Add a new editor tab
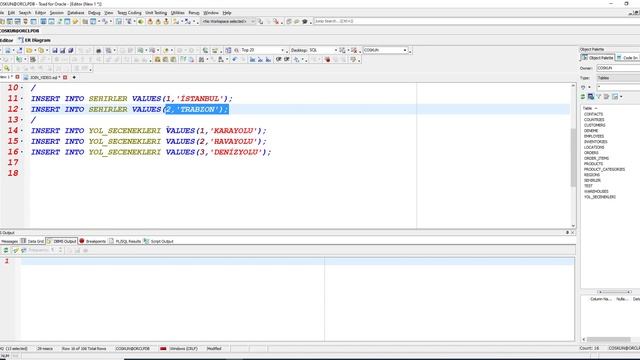Image resolution: width=640 pixels, height=360 pixels. point(74,77)
